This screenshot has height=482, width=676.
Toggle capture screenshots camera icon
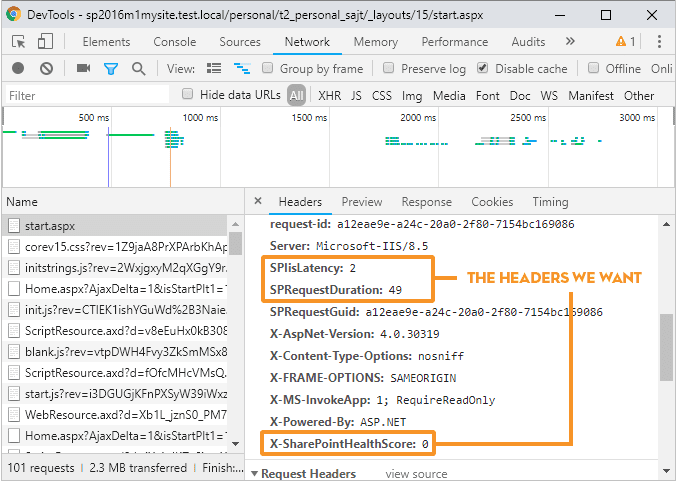coord(83,68)
